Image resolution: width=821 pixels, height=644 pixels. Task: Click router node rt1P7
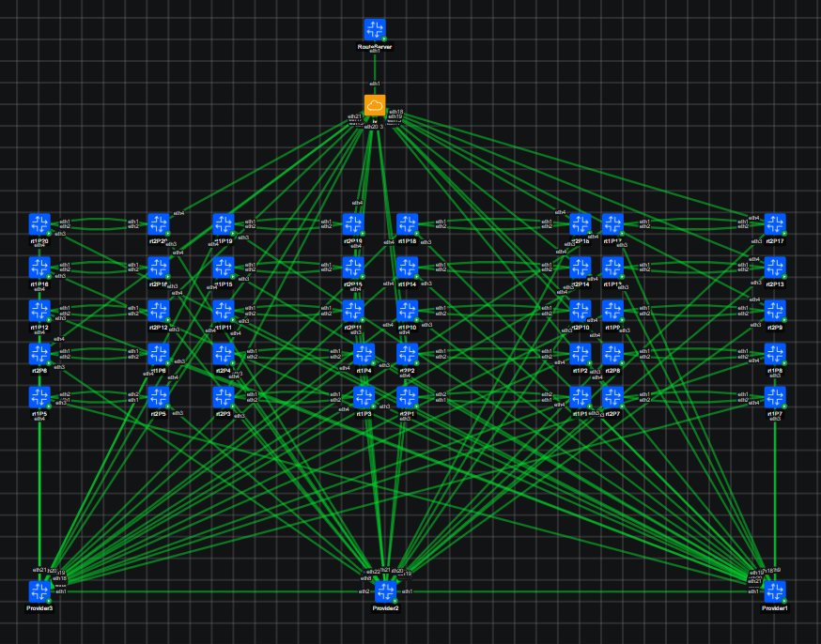(x=775, y=398)
